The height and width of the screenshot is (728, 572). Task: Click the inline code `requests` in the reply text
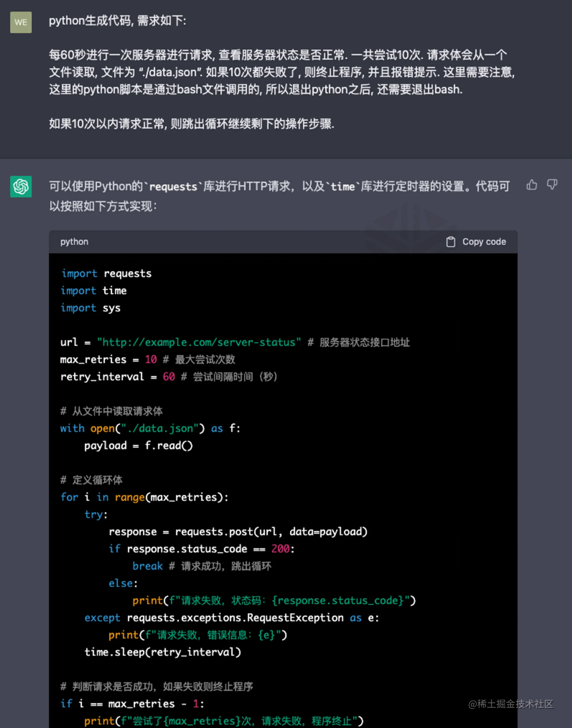pyautogui.click(x=173, y=186)
